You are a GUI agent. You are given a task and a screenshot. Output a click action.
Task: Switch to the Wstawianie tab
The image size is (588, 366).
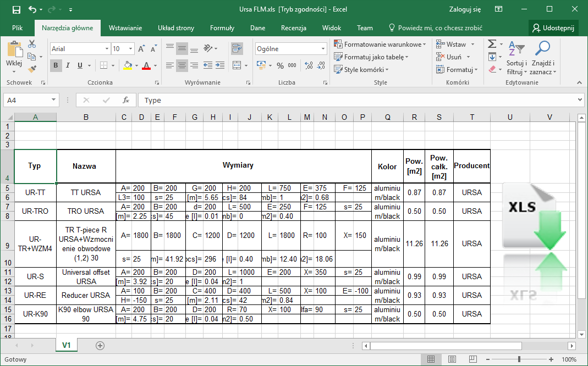click(125, 28)
